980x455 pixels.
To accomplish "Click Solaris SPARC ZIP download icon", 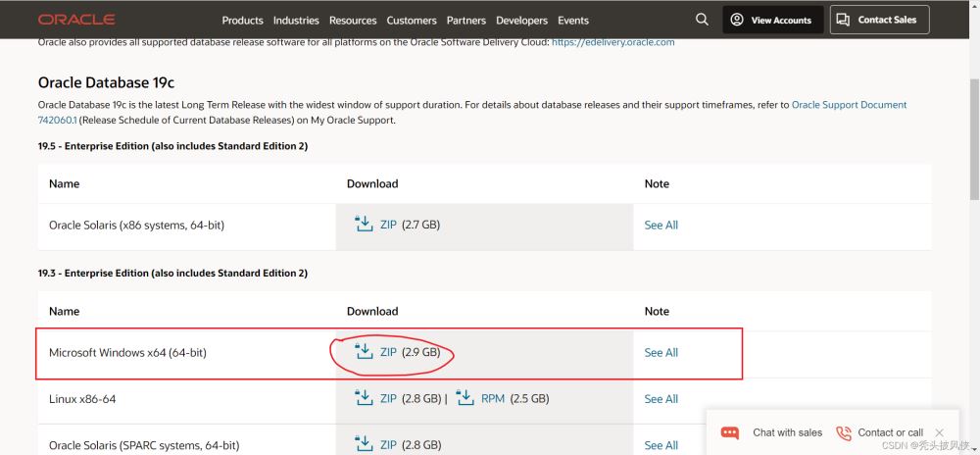I will click(x=364, y=444).
